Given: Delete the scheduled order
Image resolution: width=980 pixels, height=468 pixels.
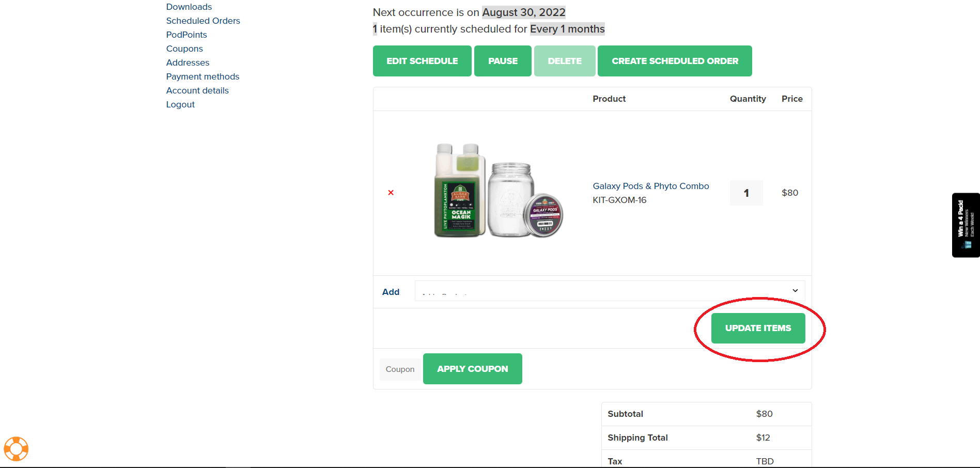Looking at the screenshot, I should point(565,61).
